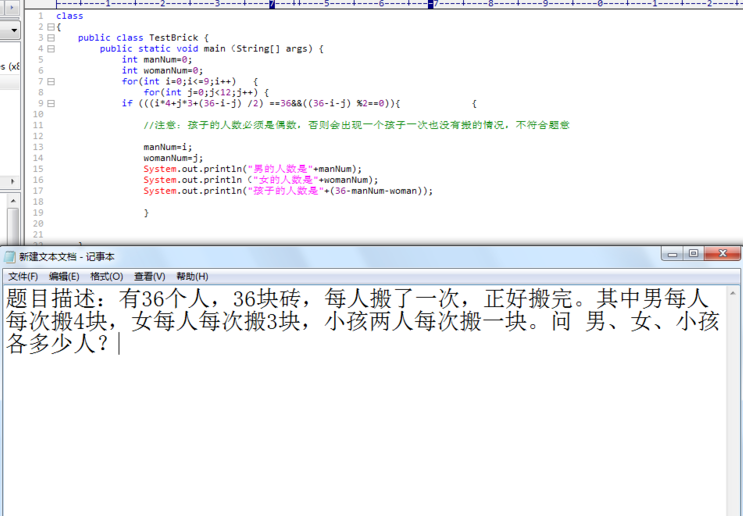Viewport: 743px width, 516px height.
Task: Click on 'int womanNum=0;' line in editor
Action: [x=163, y=71]
